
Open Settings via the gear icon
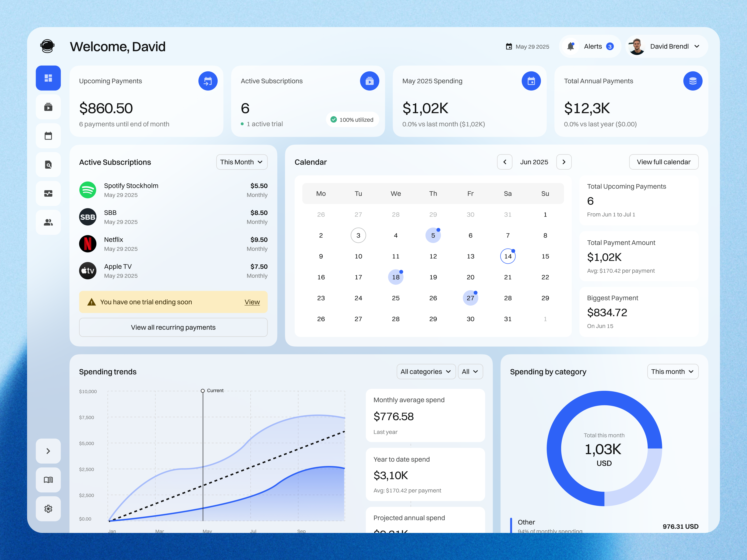(48, 509)
